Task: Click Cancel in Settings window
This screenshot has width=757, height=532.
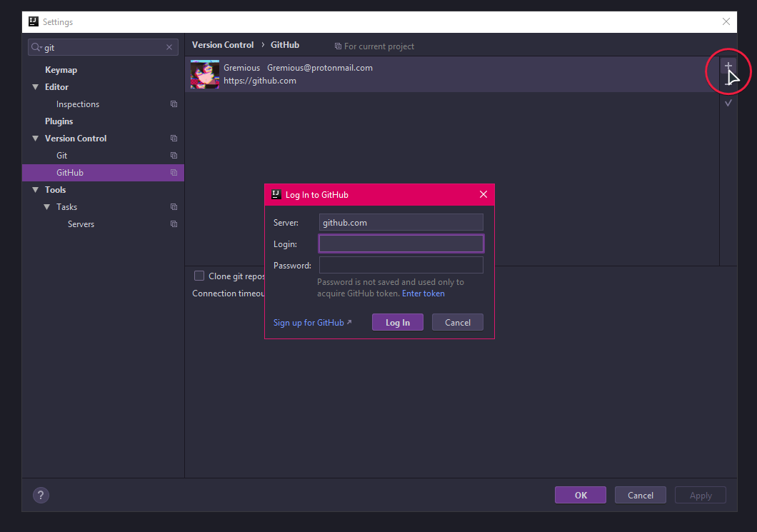Action: tap(640, 495)
